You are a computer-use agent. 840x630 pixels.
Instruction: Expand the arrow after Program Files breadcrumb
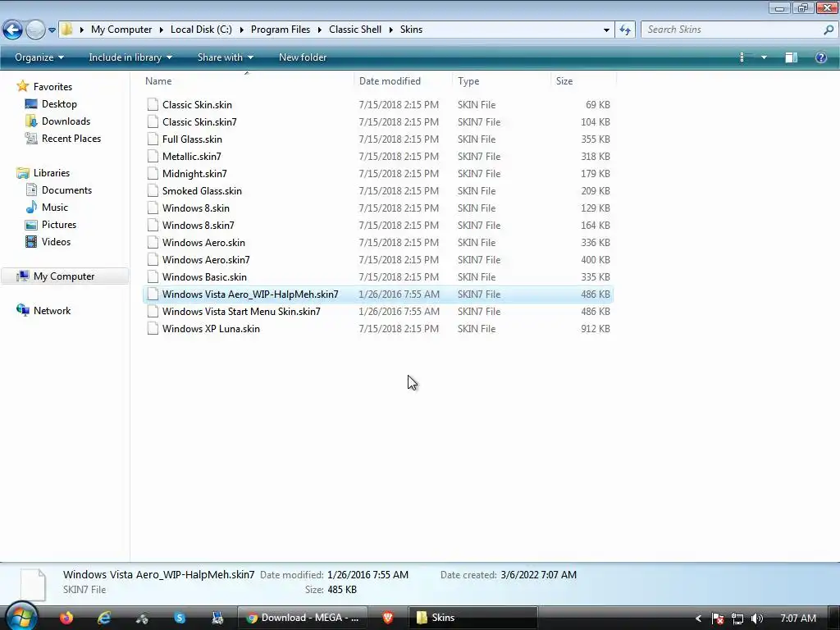point(319,30)
